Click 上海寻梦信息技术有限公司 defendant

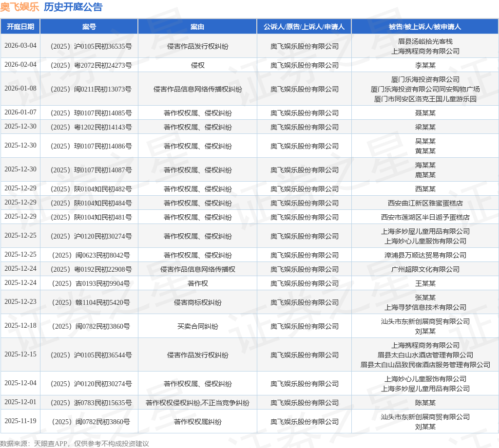click(x=425, y=307)
